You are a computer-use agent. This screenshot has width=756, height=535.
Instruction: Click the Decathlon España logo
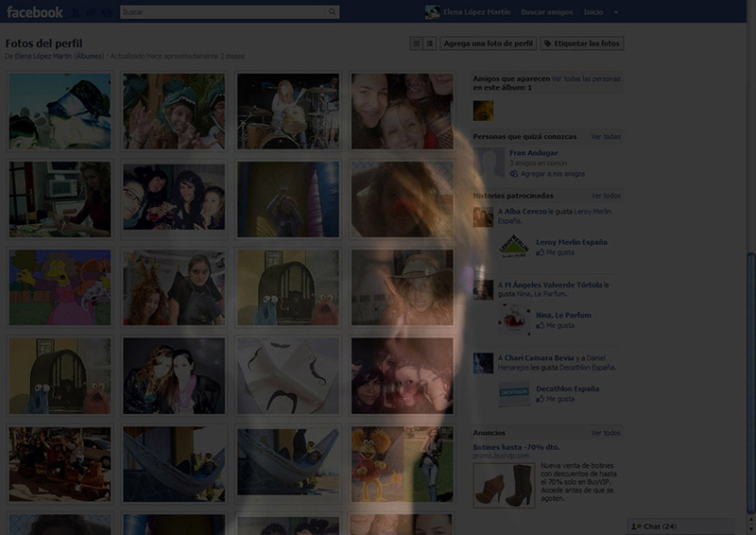pyautogui.click(x=514, y=393)
